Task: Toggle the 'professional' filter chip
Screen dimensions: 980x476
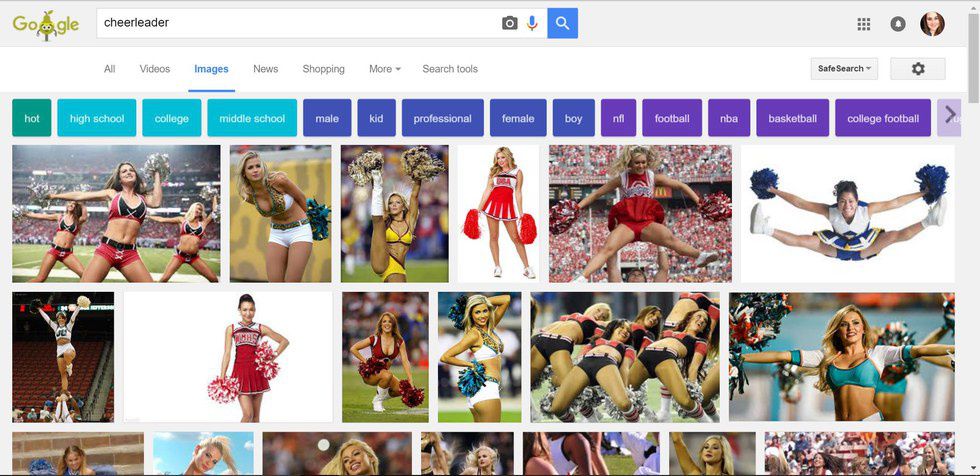Action: (442, 118)
